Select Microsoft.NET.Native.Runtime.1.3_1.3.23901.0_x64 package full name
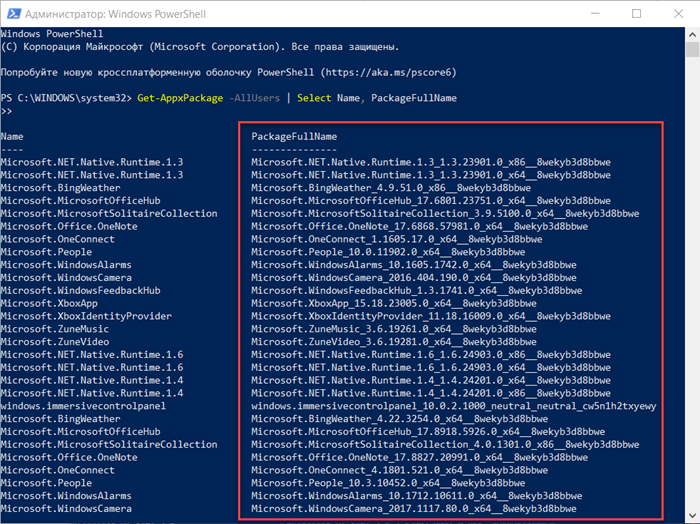 431,175
